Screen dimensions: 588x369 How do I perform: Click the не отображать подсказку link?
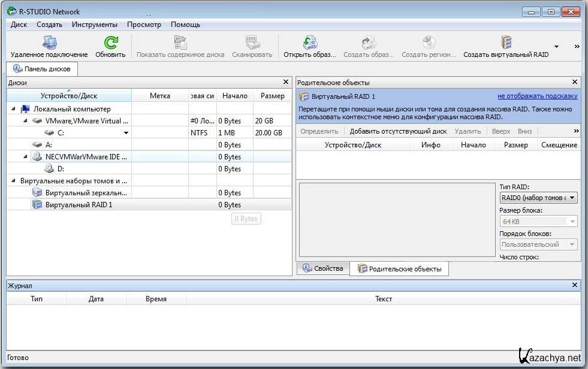pyautogui.click(x=537, y=96)
